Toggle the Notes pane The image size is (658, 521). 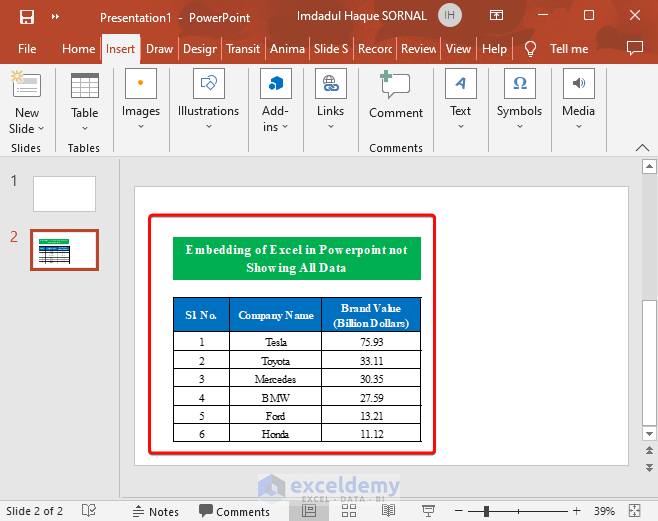point(156,511)
